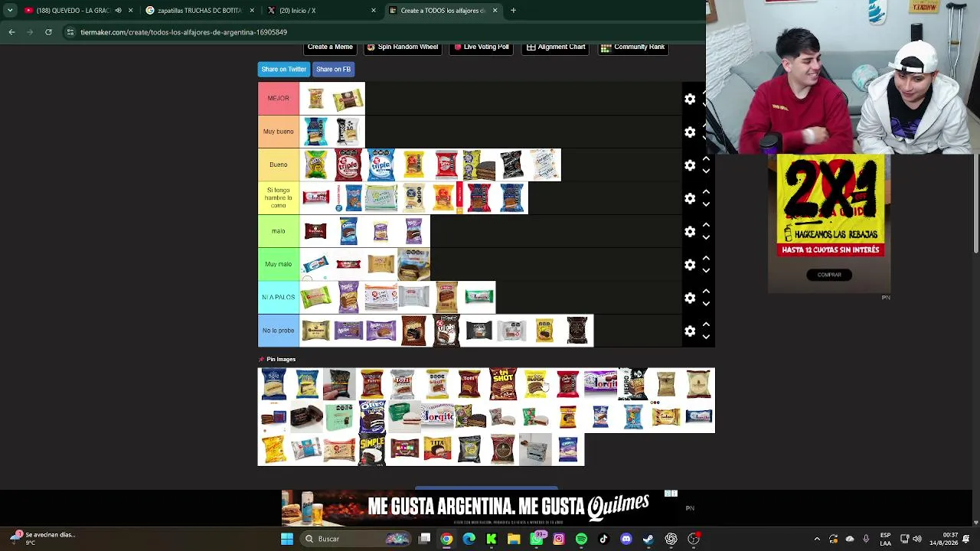Pick the tri SHOT alfajor thumbnail
Image resolution: width=980 pixels, height=551 pixels.
[503, 384]
